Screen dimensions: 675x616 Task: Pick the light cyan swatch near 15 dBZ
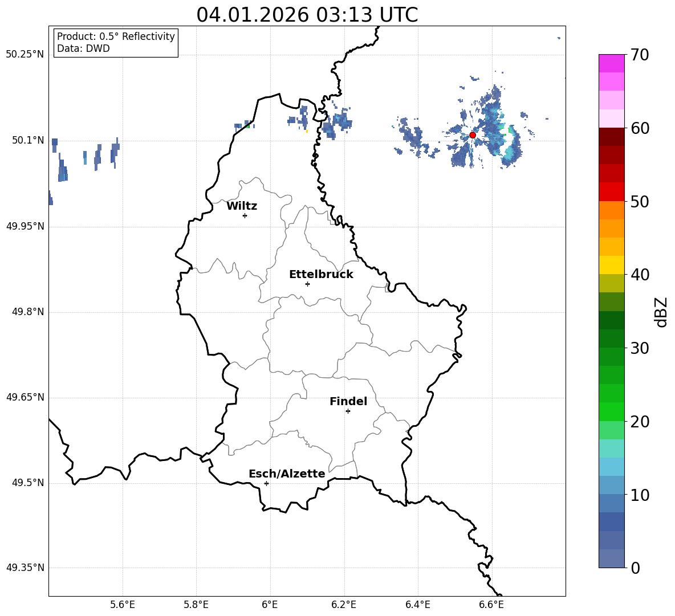point(611,448)
